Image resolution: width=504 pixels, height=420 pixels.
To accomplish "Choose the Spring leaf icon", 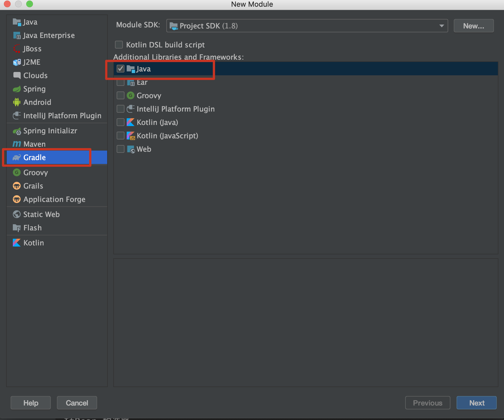I will point(17,89).
